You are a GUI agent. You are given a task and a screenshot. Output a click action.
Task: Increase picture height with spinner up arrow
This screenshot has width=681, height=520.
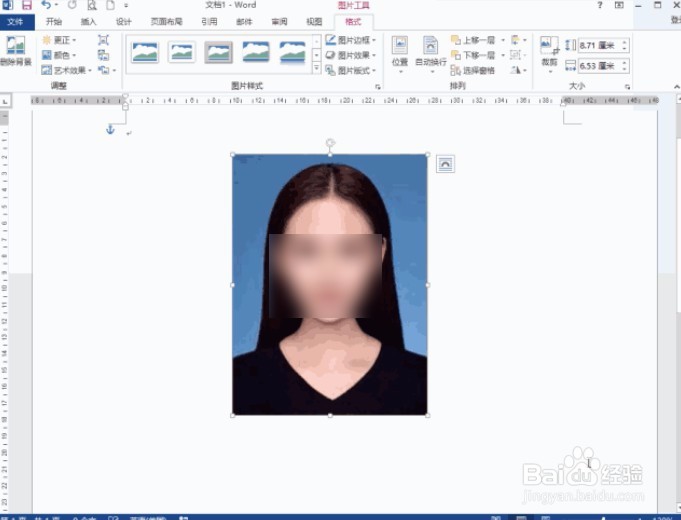[x=625, y=42]
